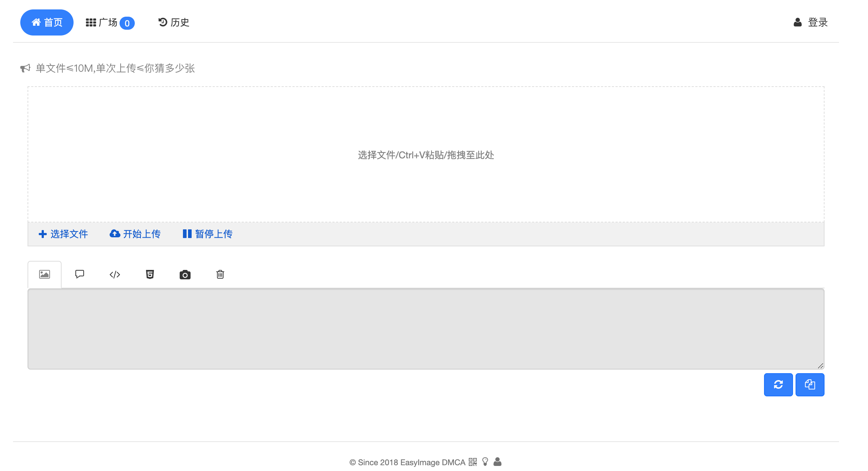This screenshot has width=868, height=471.
Task: Click the trash delete links icon
Action: tap(220, 274)
